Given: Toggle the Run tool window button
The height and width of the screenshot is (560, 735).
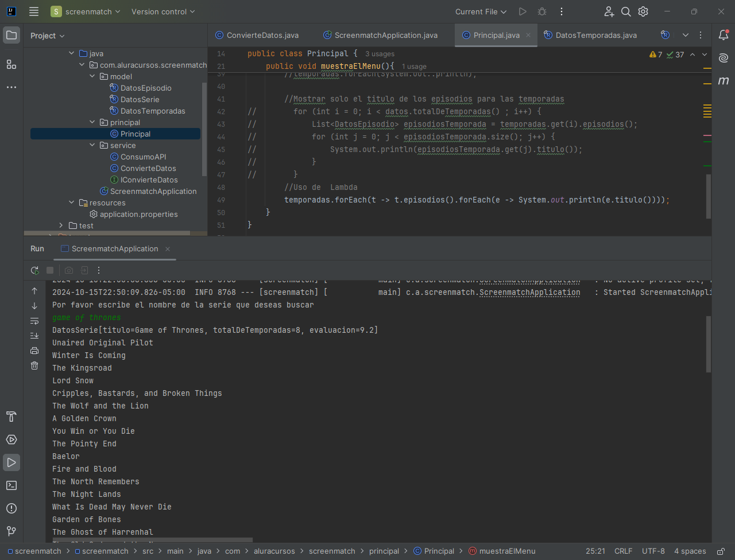Looking at the screenshot, I should click(x=11, y=462).
